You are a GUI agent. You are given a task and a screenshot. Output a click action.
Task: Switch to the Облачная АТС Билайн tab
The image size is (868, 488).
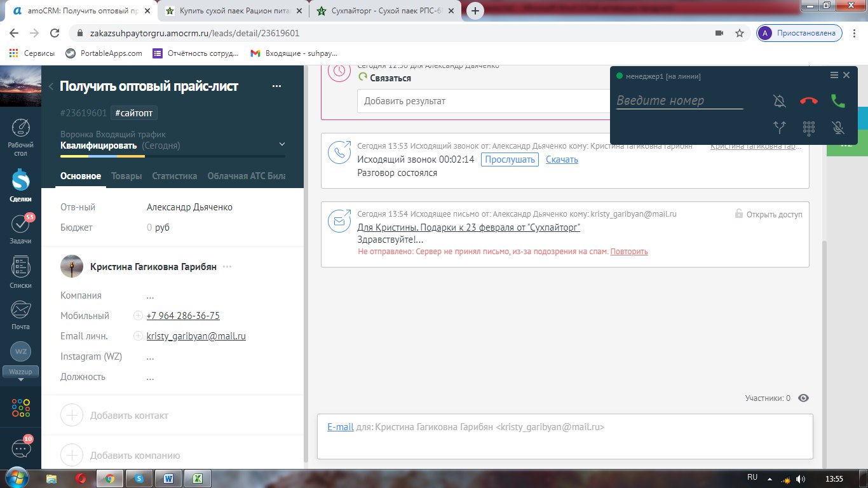[247, 176]
